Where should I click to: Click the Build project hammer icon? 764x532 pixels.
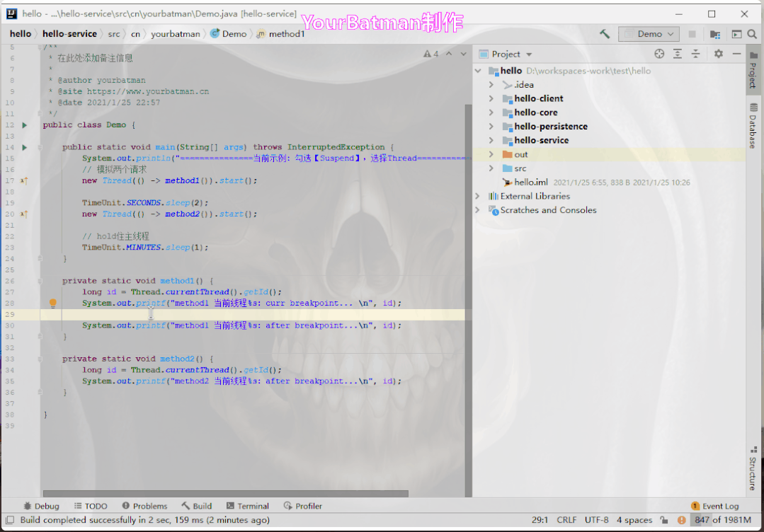(x=604, y=34)
